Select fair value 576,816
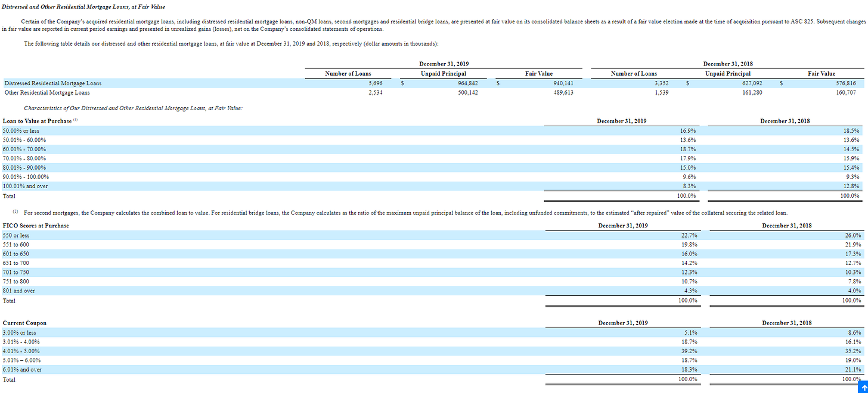This screenshot has height=393, width=868. pyautogui.click(x=846, y=83)
